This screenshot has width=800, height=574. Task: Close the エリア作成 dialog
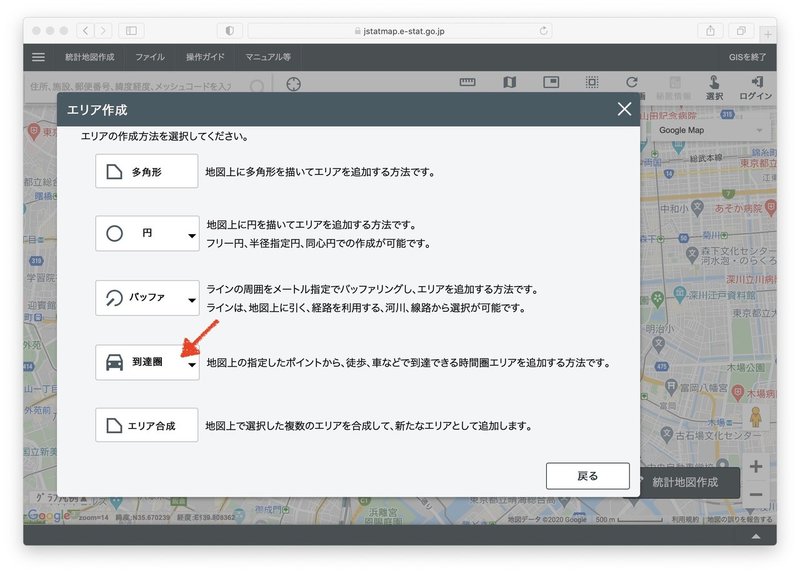click(x=624, y=109)
